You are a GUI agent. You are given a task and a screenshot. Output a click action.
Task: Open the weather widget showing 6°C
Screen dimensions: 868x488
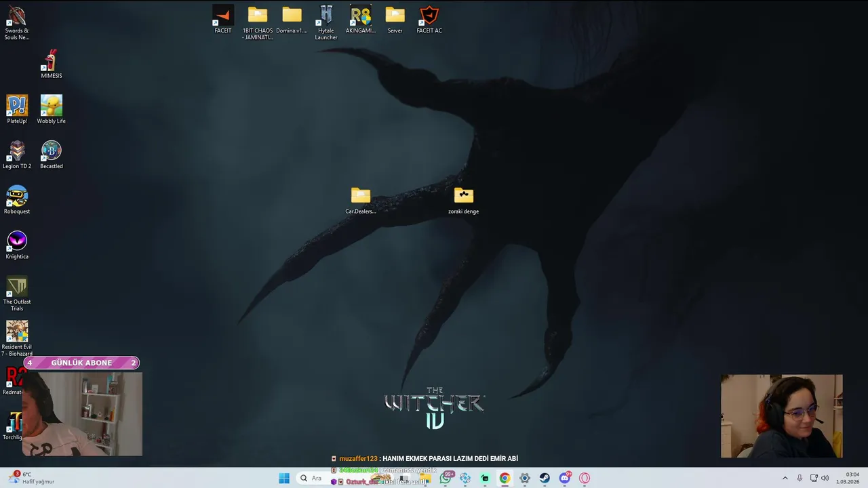[31, 478]
